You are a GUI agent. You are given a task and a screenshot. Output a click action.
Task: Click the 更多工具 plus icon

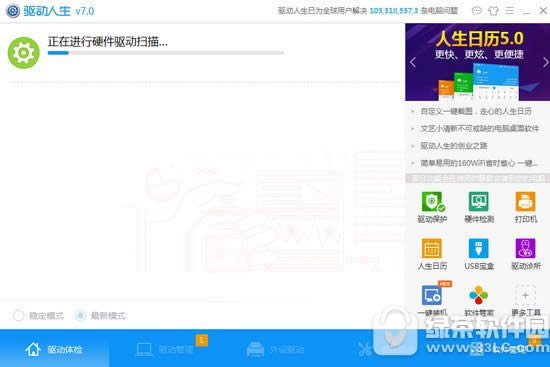(x=525, y=296)
